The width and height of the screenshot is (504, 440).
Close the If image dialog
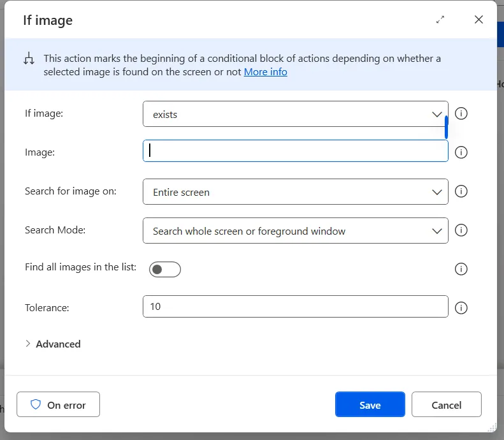tap(479, 20)
